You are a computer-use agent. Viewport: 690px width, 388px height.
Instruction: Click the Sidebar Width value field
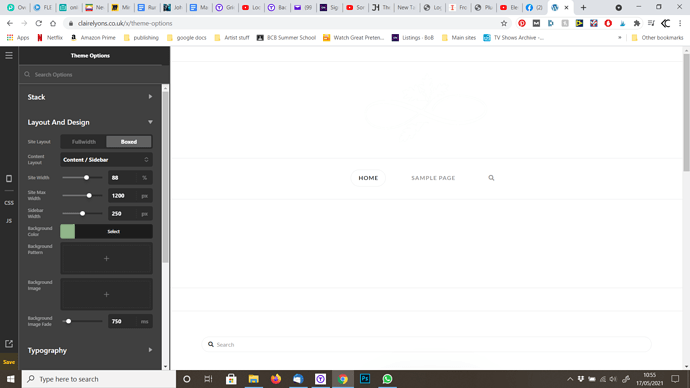tap(123, 213)
